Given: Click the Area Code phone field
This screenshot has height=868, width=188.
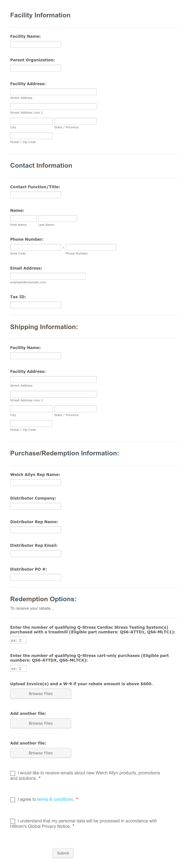Looking at the screenshot, I should click(x=35, y=247).
